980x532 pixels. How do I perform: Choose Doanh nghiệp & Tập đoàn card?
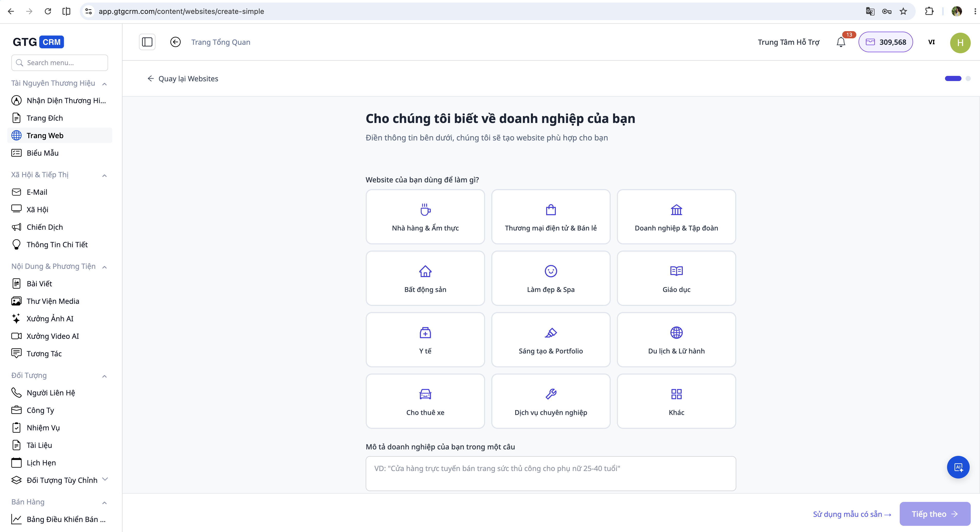point(676,217)
